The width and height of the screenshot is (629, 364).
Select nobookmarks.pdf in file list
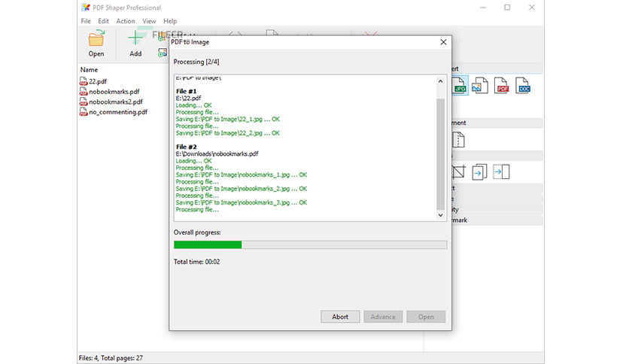pyautogui.click(x=114, y=92)
